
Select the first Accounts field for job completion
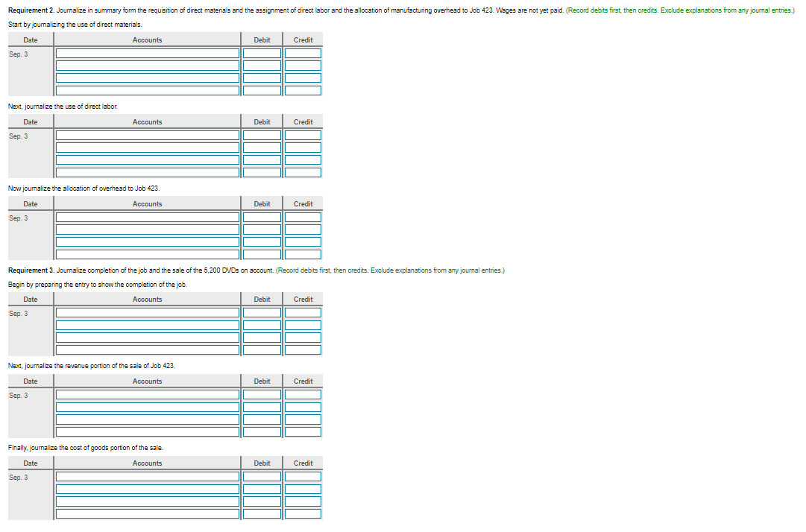[x=147, y=312]
